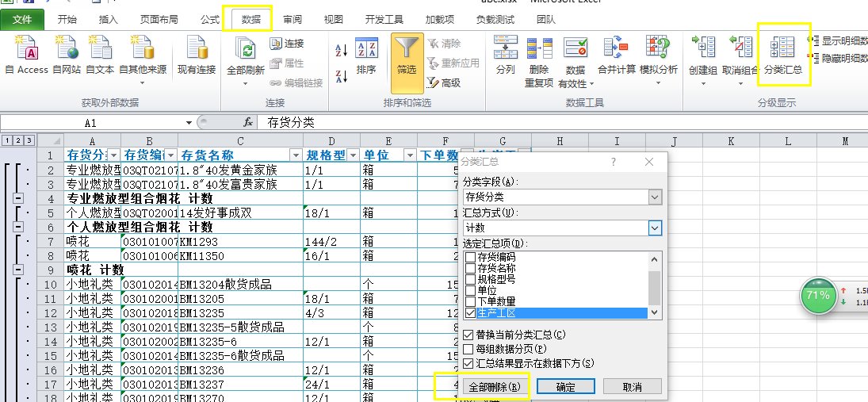Check the 存货名称 subtotal item
868x402 pixels.
click(471, 269)
